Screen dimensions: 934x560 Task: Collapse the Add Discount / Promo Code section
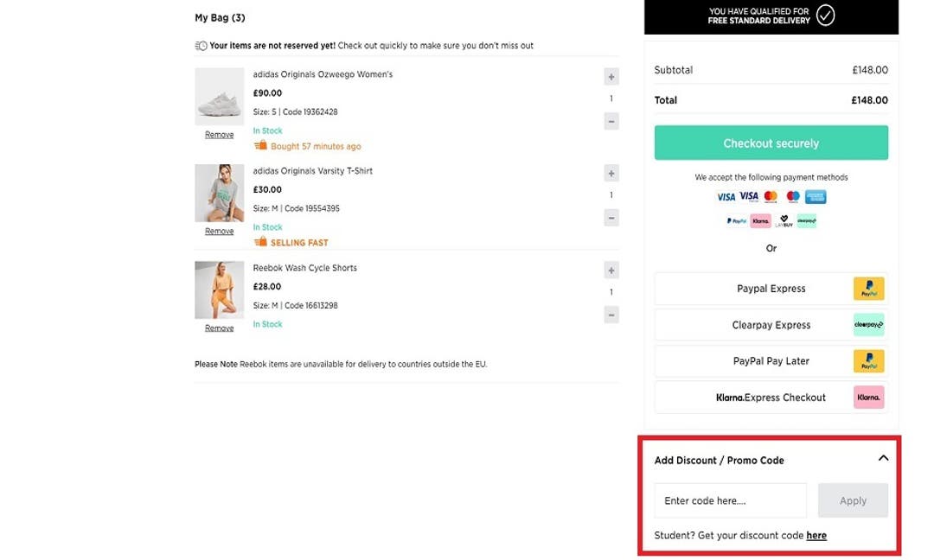(883, 458)
